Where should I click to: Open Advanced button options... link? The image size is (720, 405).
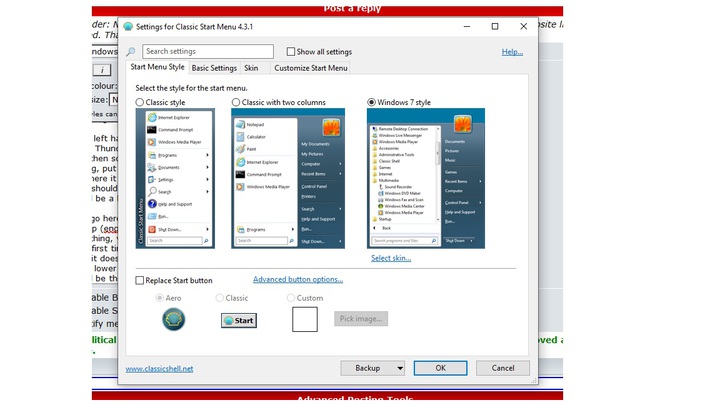point(298,279)
